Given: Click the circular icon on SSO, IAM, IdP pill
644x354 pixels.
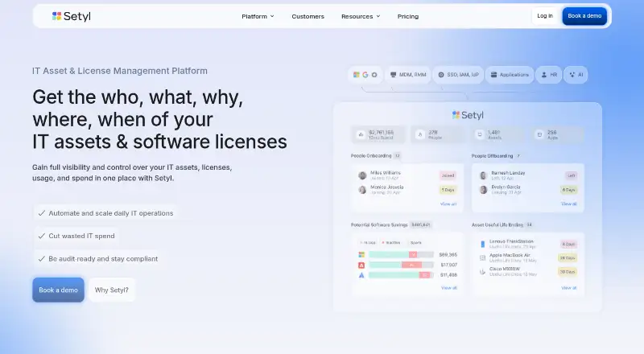Looking at the screenshot, I should point(441,75).
